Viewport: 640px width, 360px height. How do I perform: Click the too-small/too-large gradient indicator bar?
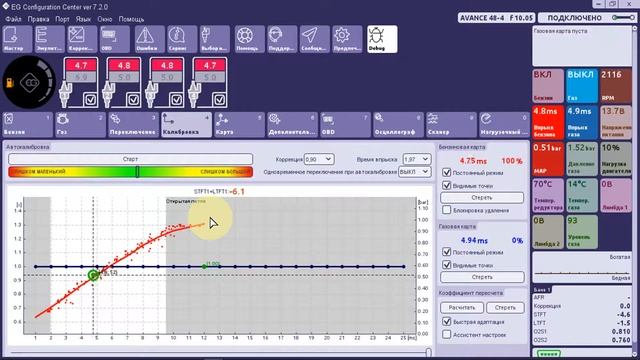[x=130, y=172]
